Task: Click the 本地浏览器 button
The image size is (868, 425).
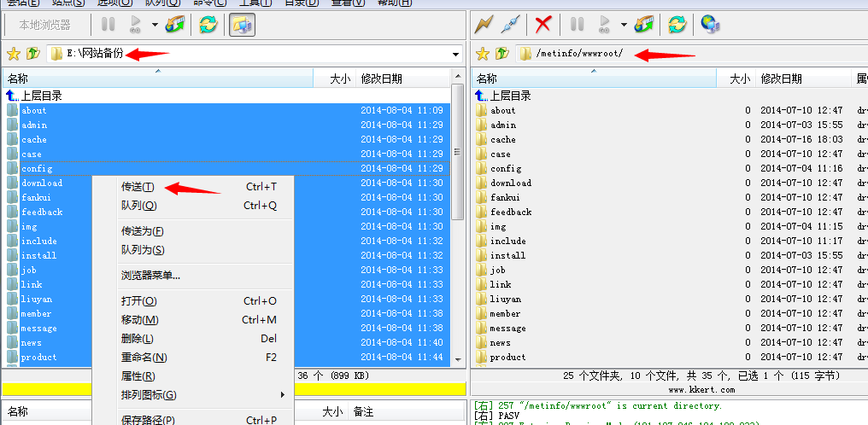Action: point(45,25)
